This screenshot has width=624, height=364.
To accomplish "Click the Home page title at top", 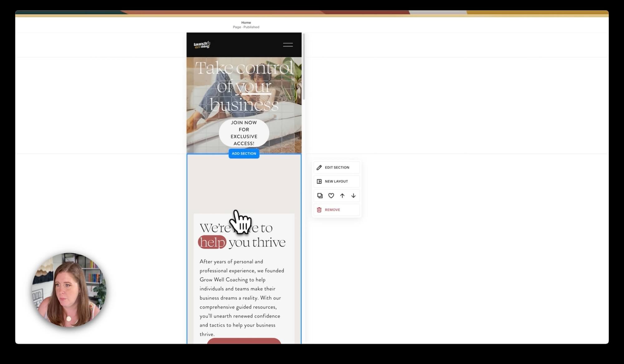I will coord(246,22).
